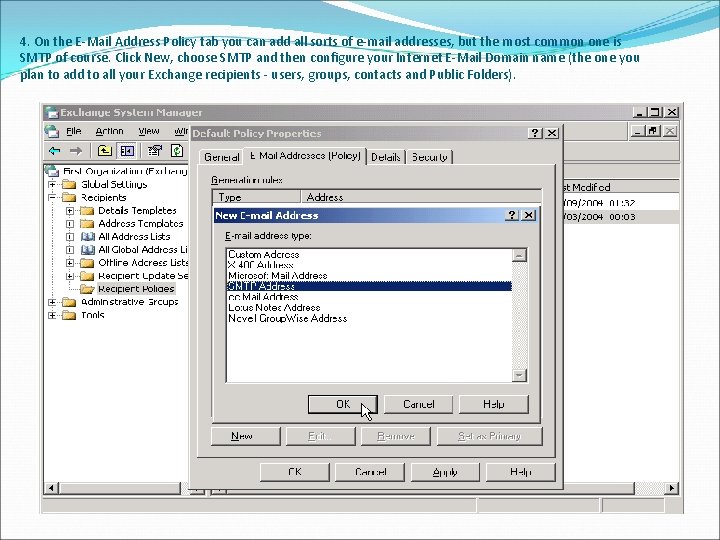
Task: Click the Back arrow toolbar icon
Action: [55, 151]
